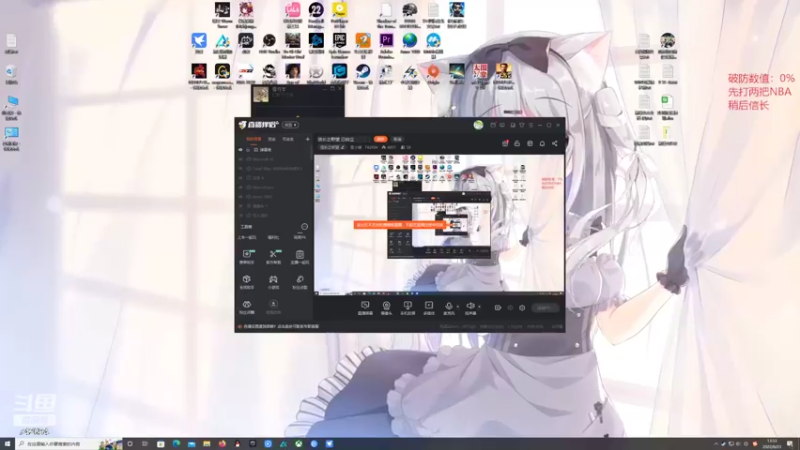Screen dimensions: 800x450
Task: Click the start streaming button
Action: click(x=544, y=308)
